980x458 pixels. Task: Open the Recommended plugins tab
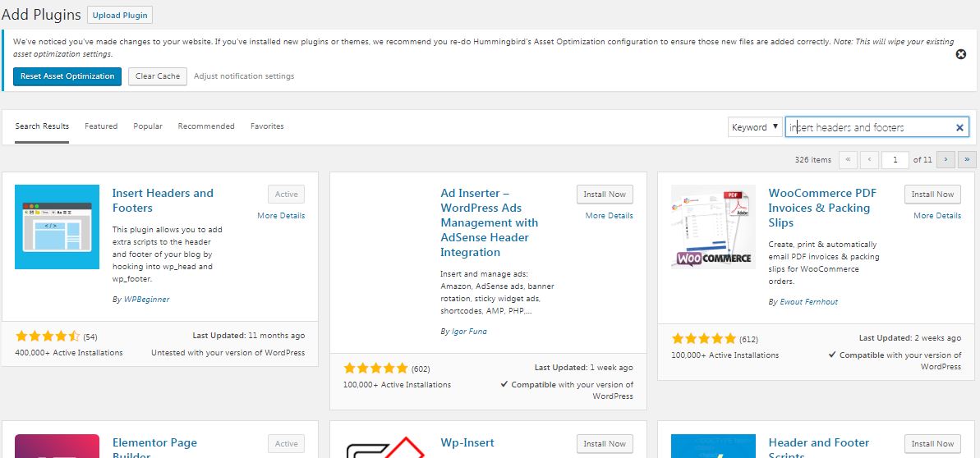point(206,126)
